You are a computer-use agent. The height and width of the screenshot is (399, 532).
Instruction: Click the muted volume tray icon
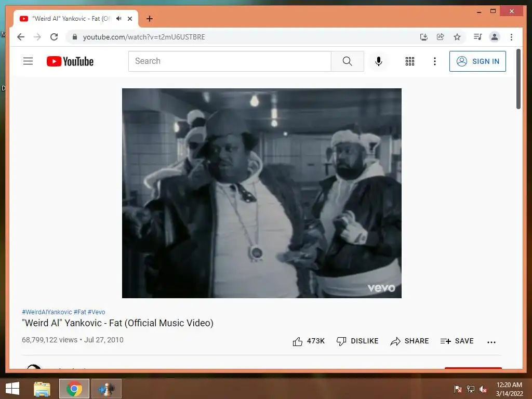(483, 389)
